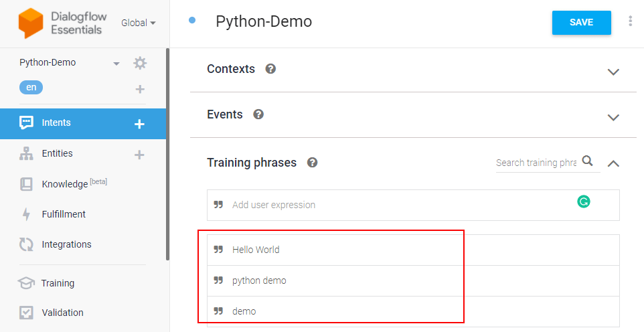Expand the Contexts section chevron
The width and height of the screenshot is (644, 332).
pos(613,72)
